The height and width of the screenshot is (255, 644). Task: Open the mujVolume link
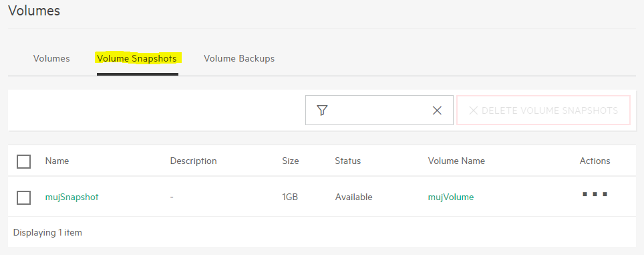click(x=451, y=197)
